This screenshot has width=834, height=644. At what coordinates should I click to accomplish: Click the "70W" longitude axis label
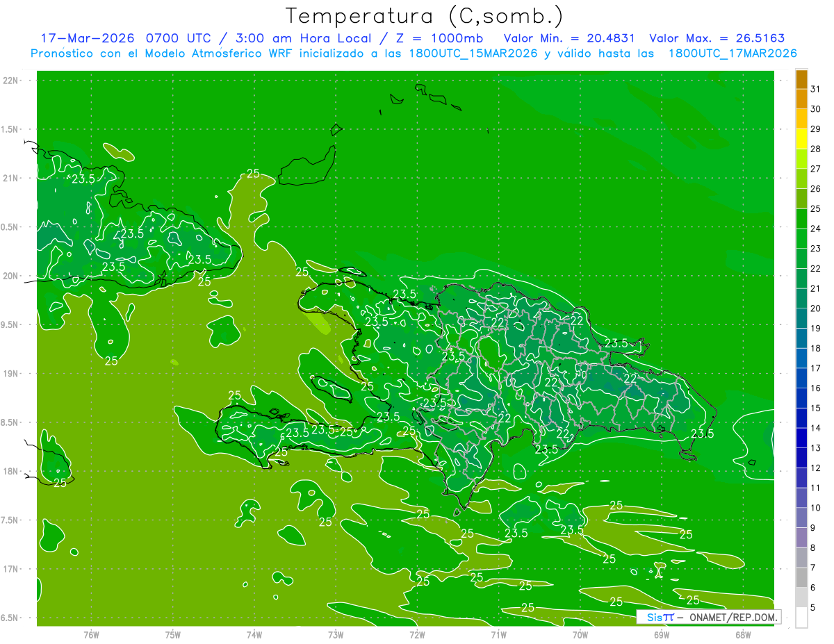pos(580,635)
